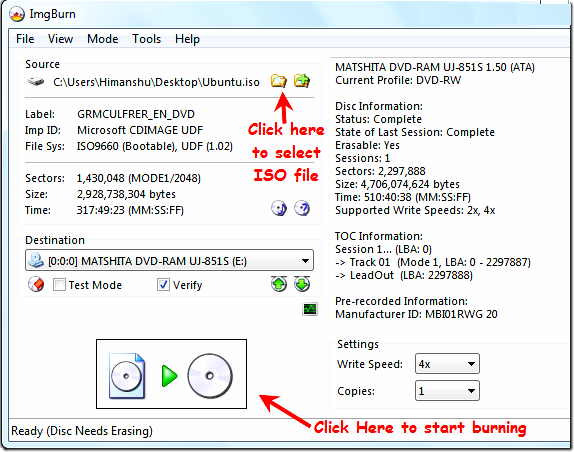This screenshot has height=452, width=574.
Task: Click the status bar text Ready (Disc Needs Erasing)
Action: [x=82, y=431]
